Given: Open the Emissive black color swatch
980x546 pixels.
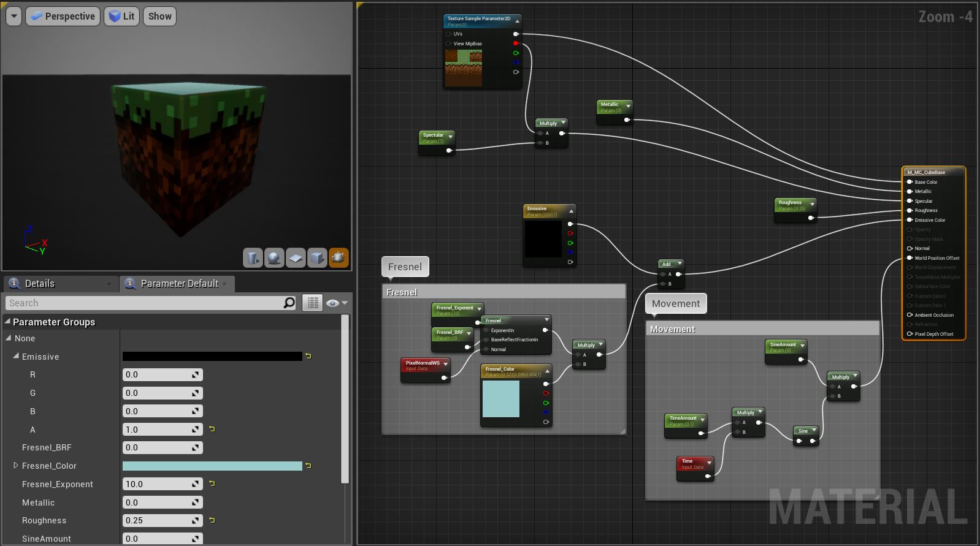Looking at the screenshot, I should coord(212,356).
